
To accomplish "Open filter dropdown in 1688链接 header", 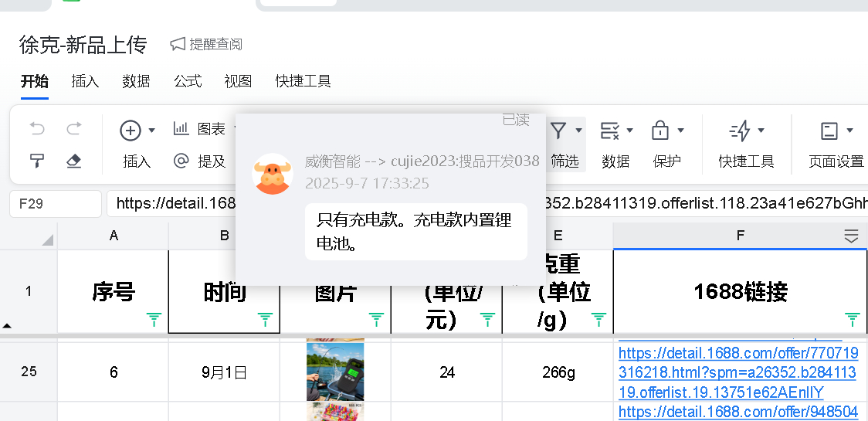I will click(x=853, y=318).
